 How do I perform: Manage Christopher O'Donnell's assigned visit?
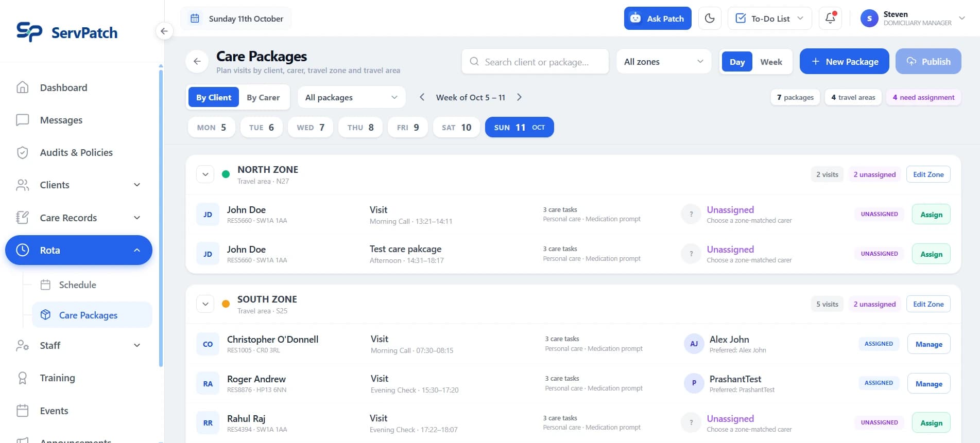(x=929, y=344)
